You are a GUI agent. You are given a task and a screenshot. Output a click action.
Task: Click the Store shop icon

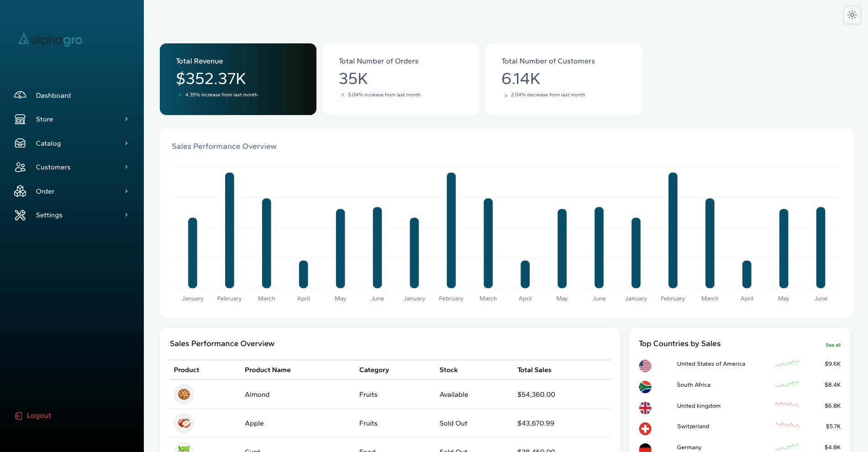point(20,119)
